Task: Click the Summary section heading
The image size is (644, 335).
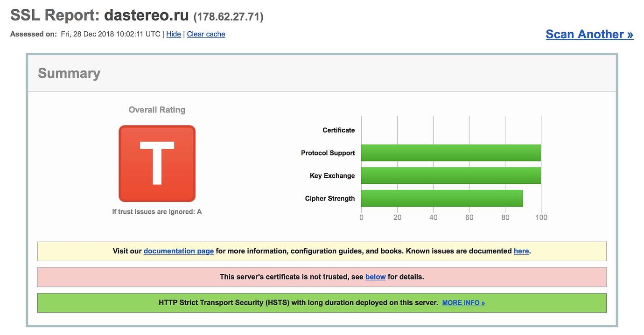Action: click(69, 73)
